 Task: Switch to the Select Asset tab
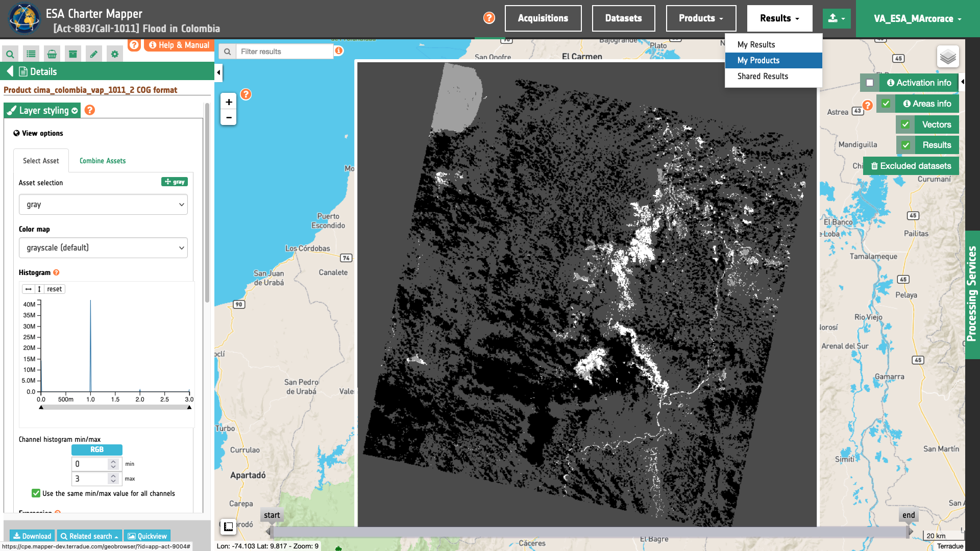[x=41, y=161]
